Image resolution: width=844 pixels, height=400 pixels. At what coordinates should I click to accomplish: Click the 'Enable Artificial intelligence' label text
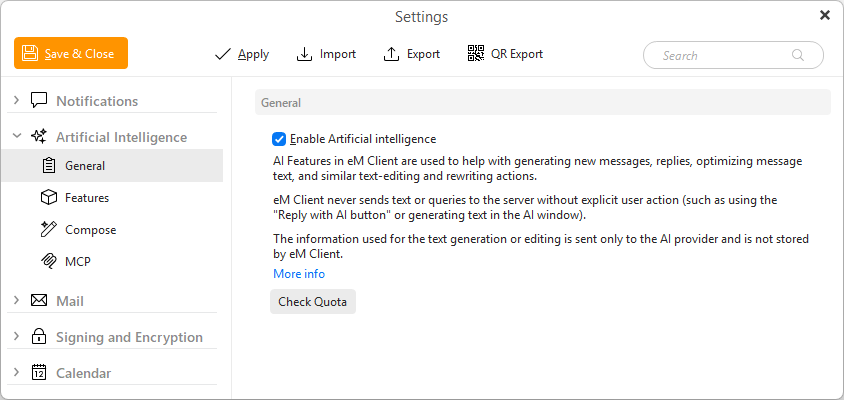(x=363, y=139)
